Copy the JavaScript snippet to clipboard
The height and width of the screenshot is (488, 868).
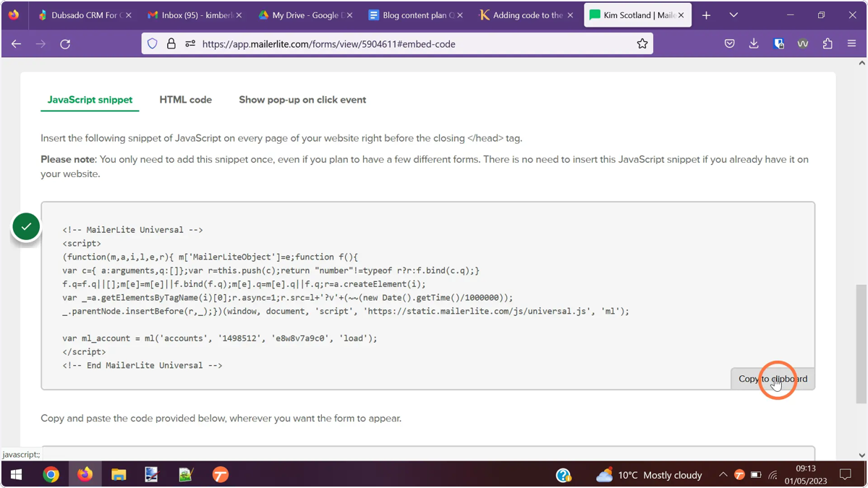pyautogui.click(x=773, y=379)
